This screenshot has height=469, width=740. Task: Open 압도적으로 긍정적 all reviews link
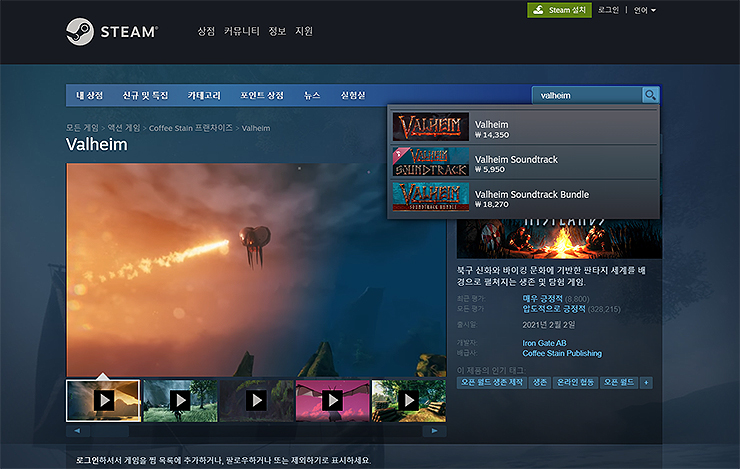coord(554,309)
